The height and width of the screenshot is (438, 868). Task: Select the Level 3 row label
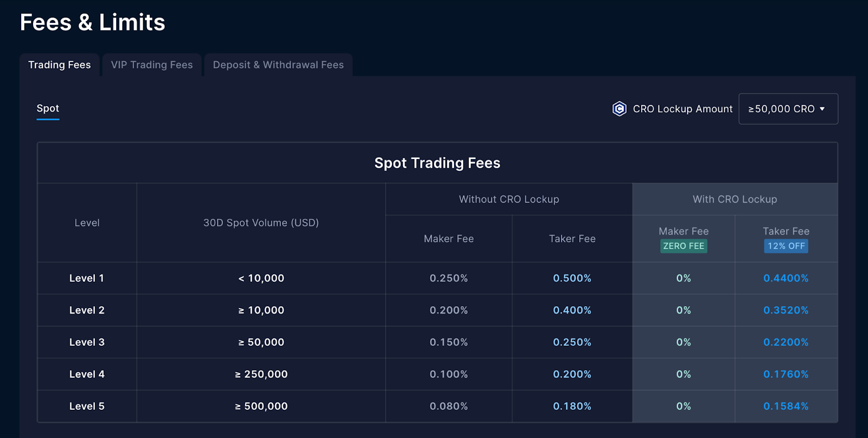coord(87,342)
